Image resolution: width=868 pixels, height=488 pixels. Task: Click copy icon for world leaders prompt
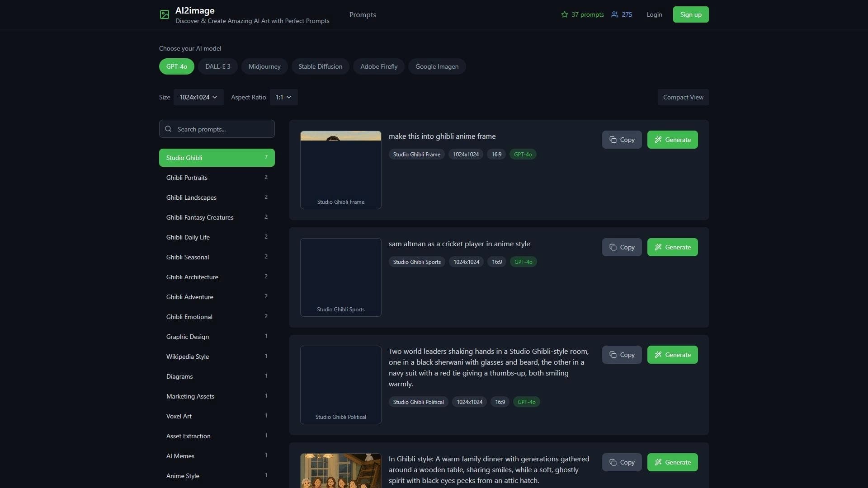coord(613,355)
